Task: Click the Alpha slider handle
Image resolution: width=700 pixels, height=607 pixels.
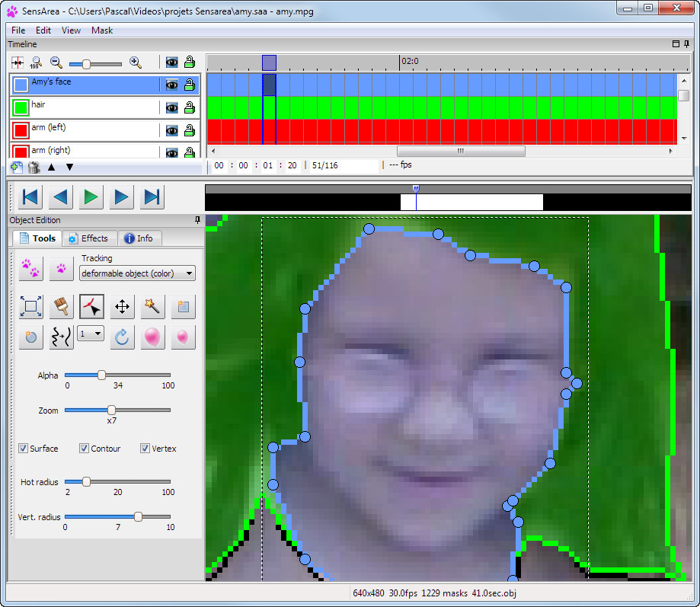Action: pos(101,375)
